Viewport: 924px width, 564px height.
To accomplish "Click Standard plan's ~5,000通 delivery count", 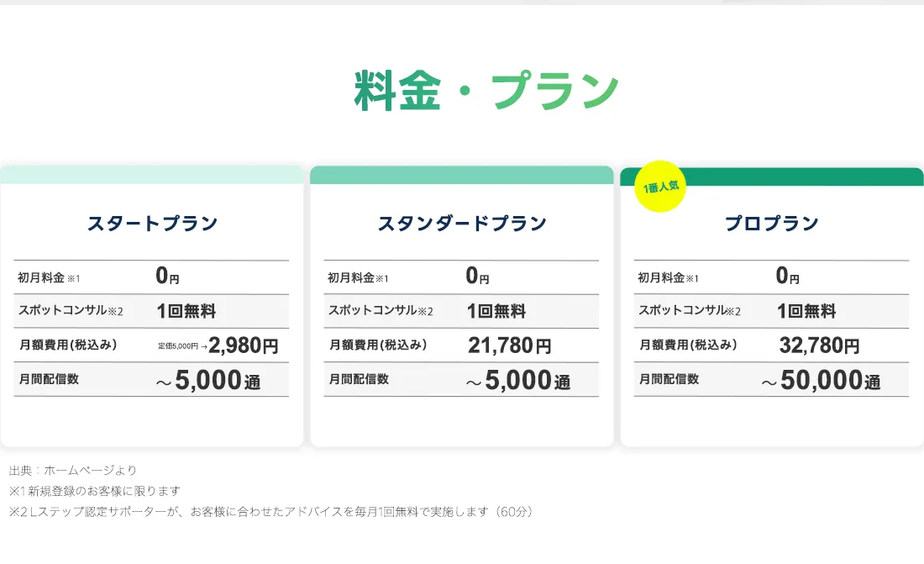I will pyautogui.click(x=518, y=380).
